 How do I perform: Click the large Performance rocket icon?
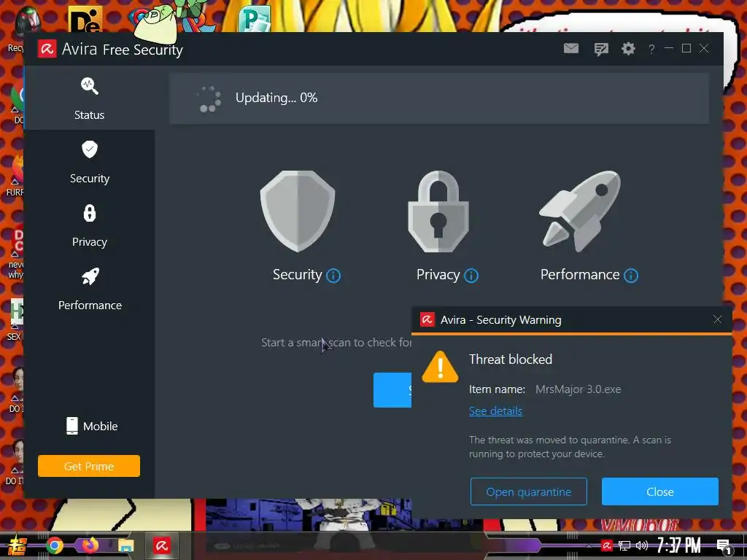[580, 211]
